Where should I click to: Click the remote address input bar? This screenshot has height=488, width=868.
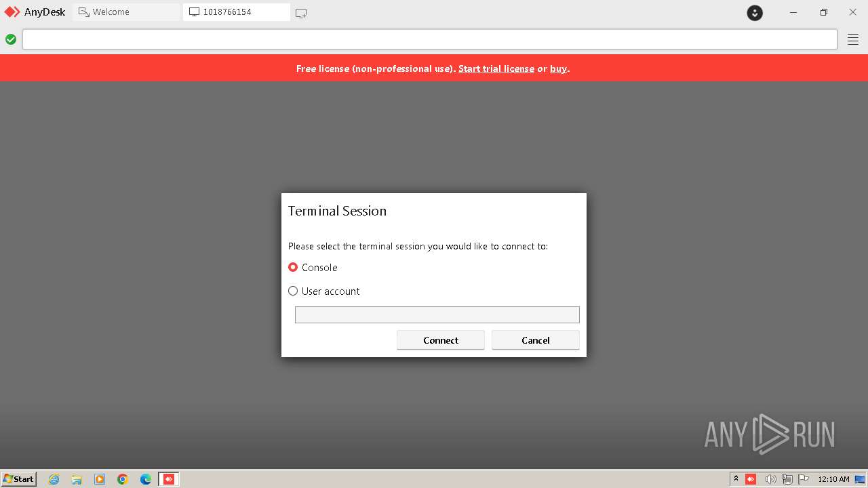[430, 39]
